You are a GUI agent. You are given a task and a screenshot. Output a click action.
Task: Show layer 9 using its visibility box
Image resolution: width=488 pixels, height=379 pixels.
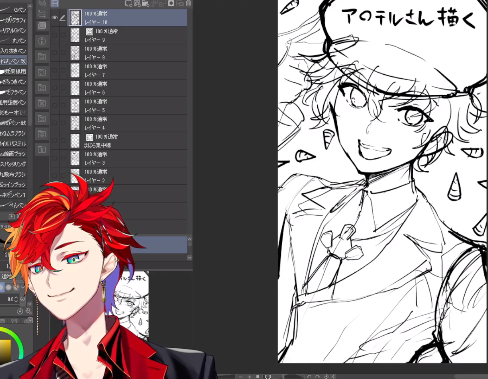(55, 35)
